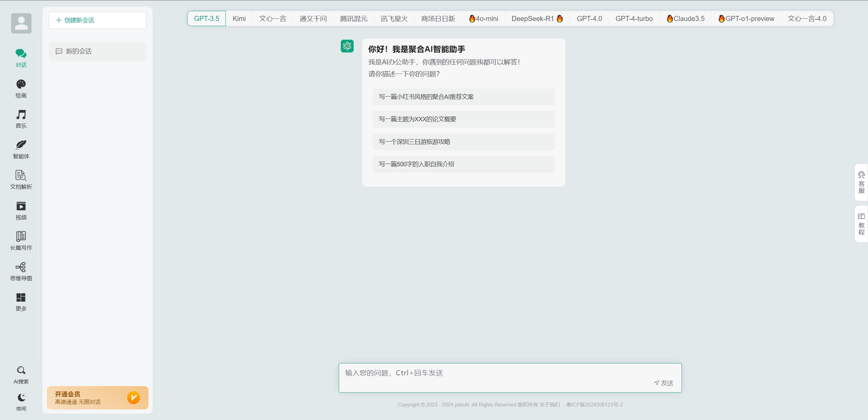Open the 音乐 music generation panel
The image size is (868, 420).
[21, 119]
